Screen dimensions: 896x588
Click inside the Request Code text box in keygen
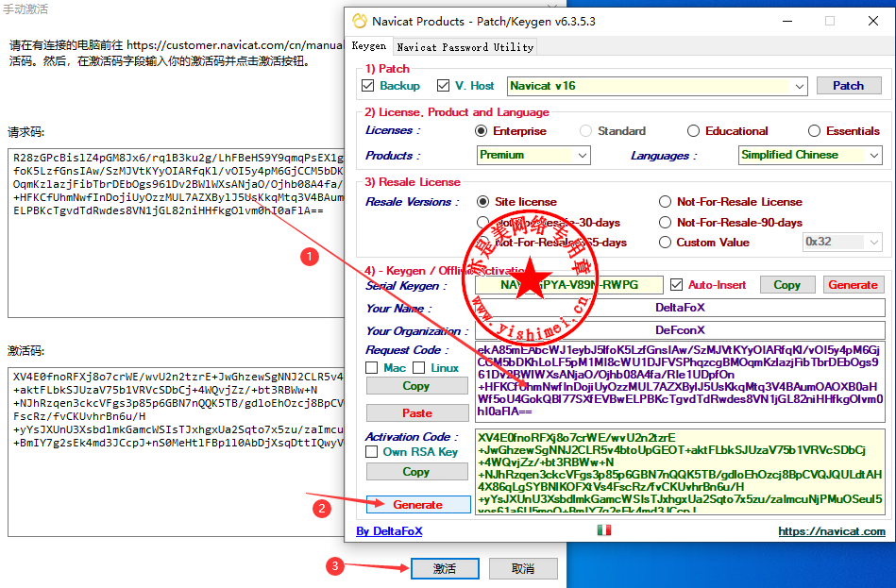click(x=680, y=381)
